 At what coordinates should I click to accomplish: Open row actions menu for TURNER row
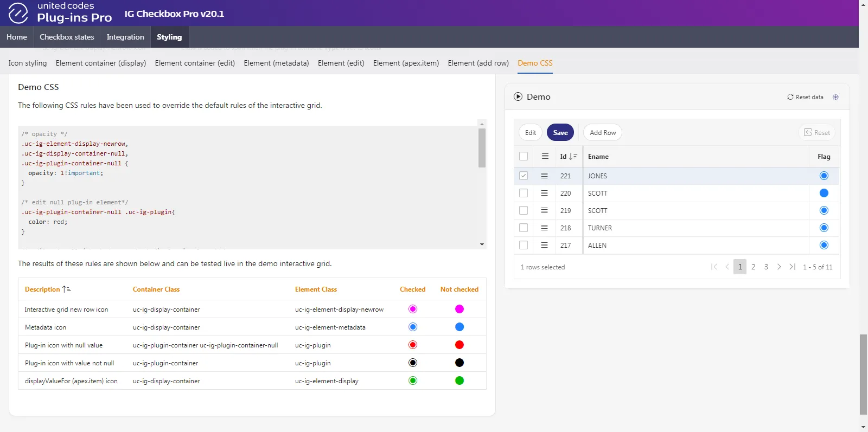tap(544, 228)
